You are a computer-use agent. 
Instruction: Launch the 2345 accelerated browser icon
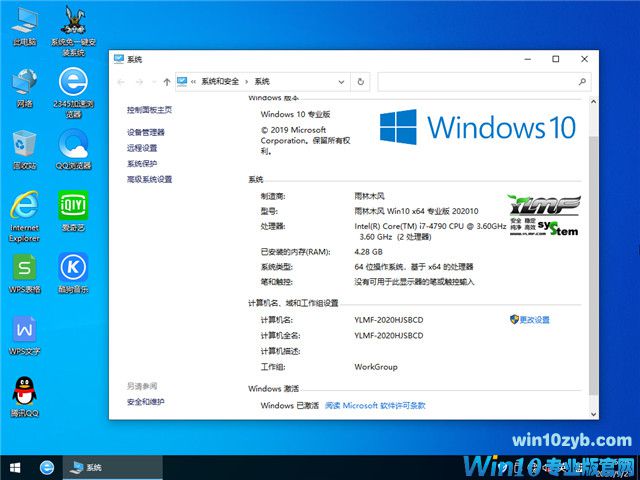point(73,92)
